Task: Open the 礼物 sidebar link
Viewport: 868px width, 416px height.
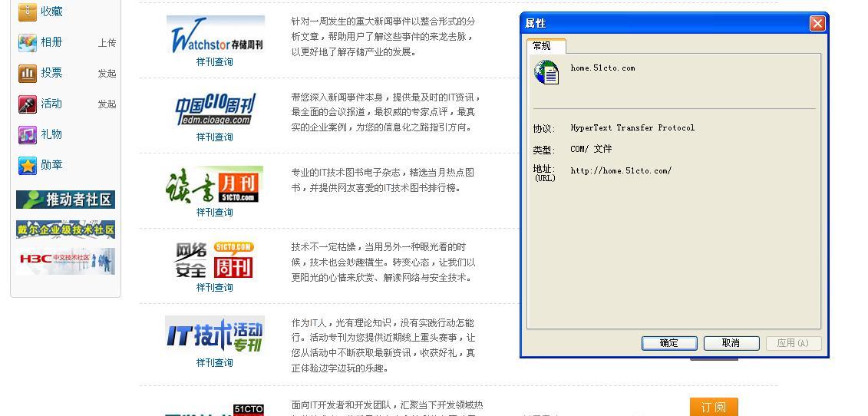Action: pos(51,134)
